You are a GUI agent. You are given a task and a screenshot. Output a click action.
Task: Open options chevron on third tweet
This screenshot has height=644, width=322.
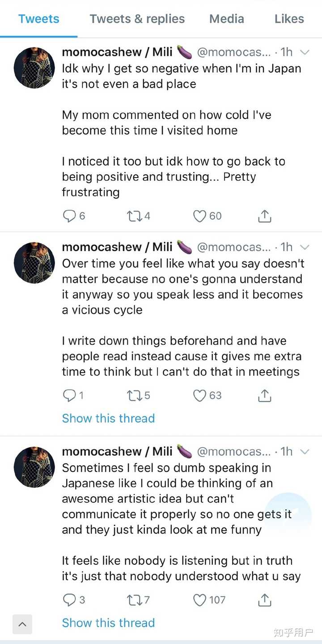pyautogui.click(x=305, y=452)
